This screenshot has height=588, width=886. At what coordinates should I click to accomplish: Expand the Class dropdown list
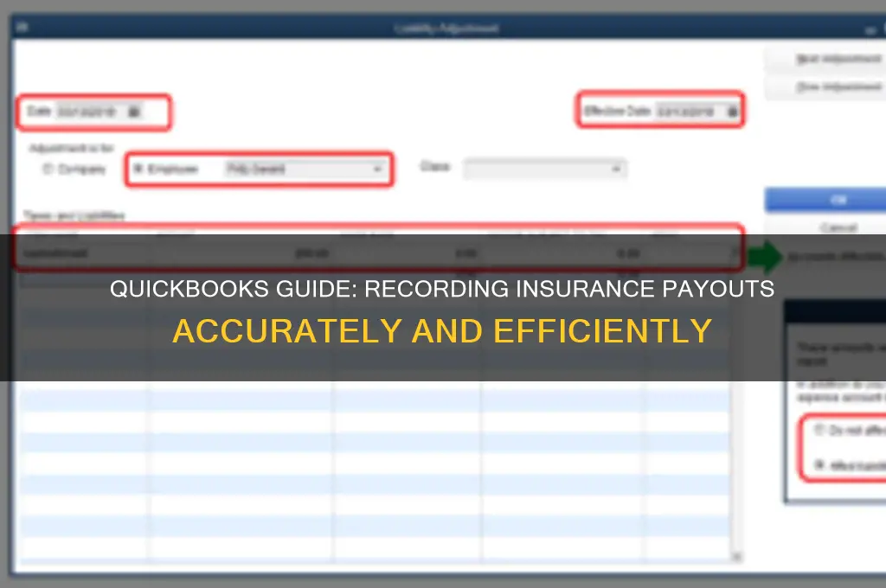point(616,169)
